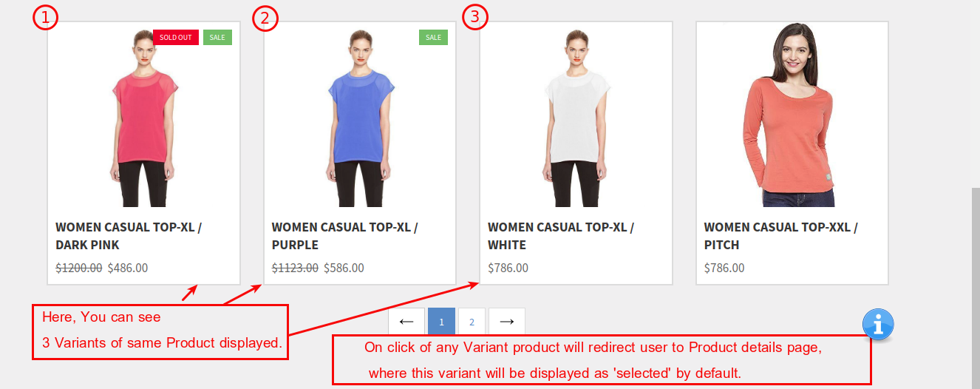Click circled number 3 marker
Viewport: 980px width, 389px height.
click(x=475, y=17)
